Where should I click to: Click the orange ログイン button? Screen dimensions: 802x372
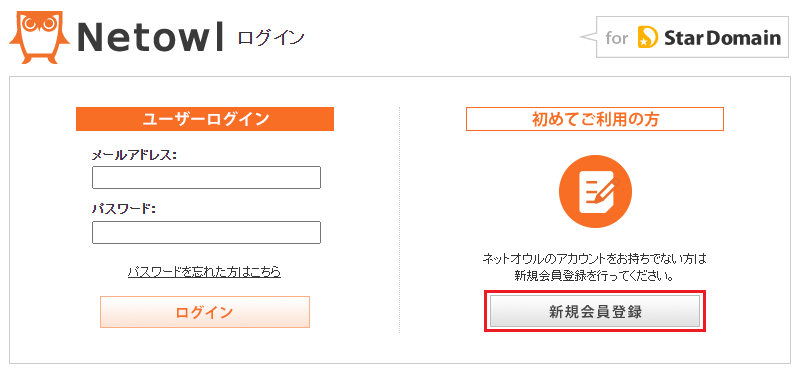[205, 312]
